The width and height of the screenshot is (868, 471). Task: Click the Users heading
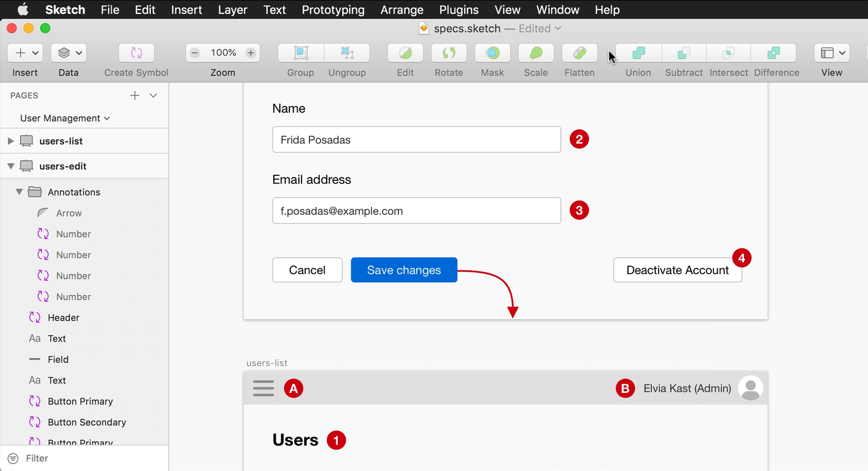(295, 440)
